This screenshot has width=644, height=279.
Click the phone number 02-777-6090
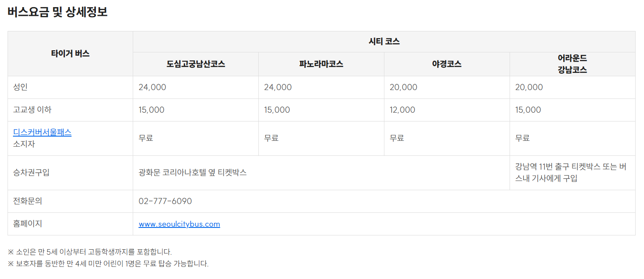pyautogui.click(x=165, y=201)
